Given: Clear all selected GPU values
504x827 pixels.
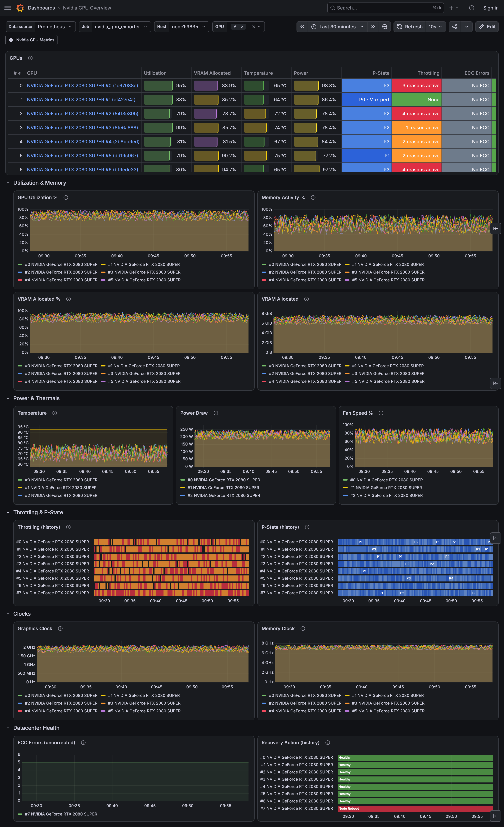Looking at the screenshot, I should pos(253,27).
